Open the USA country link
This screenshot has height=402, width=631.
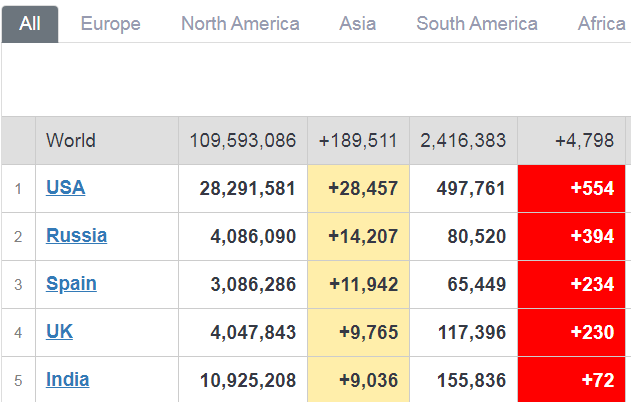coord(65,187)
